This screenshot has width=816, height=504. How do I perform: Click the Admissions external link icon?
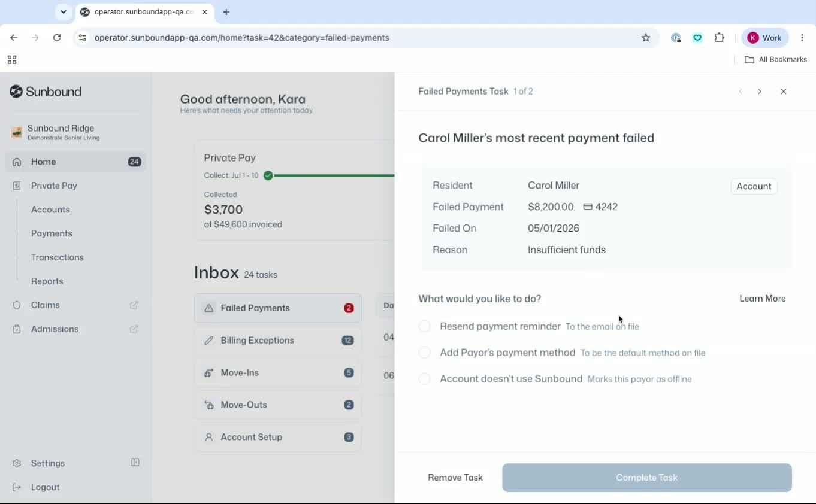pos(134,329)
